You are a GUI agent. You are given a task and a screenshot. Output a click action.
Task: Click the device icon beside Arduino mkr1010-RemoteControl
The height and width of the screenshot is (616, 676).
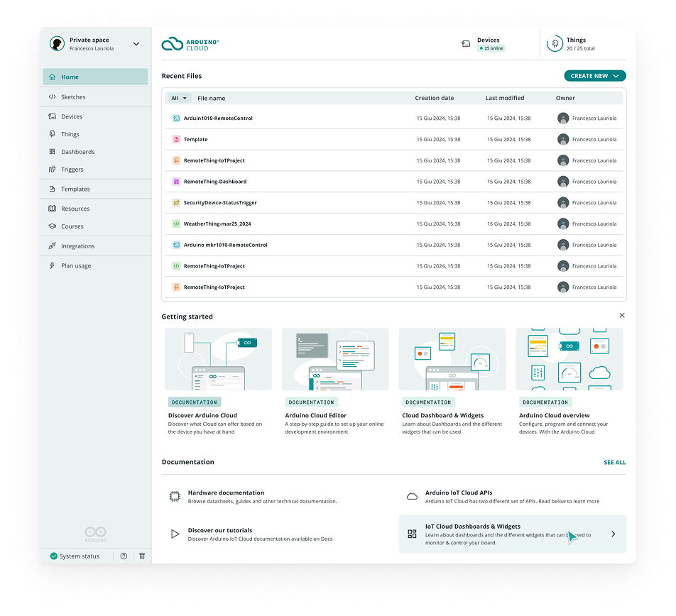[x=176, y=245]
